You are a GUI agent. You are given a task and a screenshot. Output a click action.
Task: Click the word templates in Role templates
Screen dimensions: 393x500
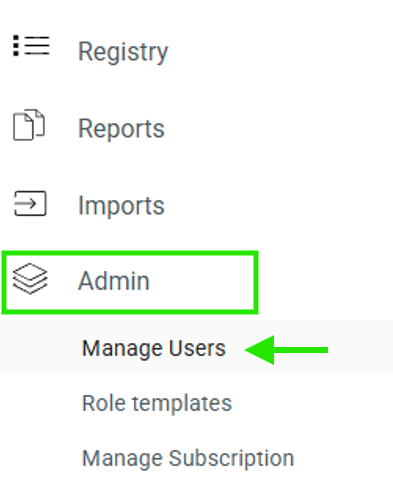tap(182, 404)
